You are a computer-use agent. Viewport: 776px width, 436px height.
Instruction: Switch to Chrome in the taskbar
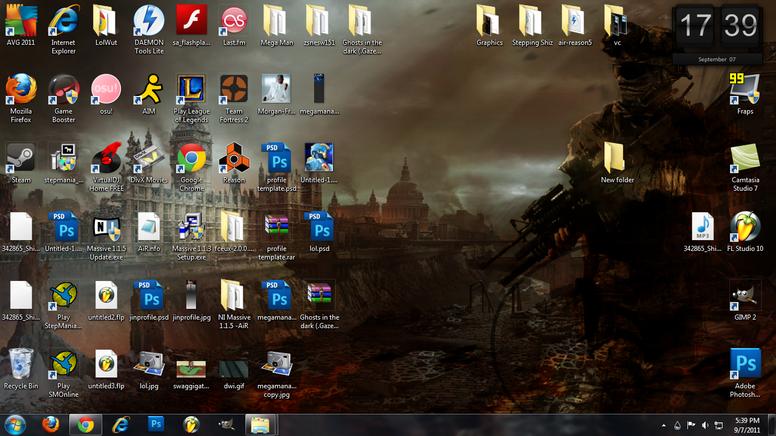[85, 425]
